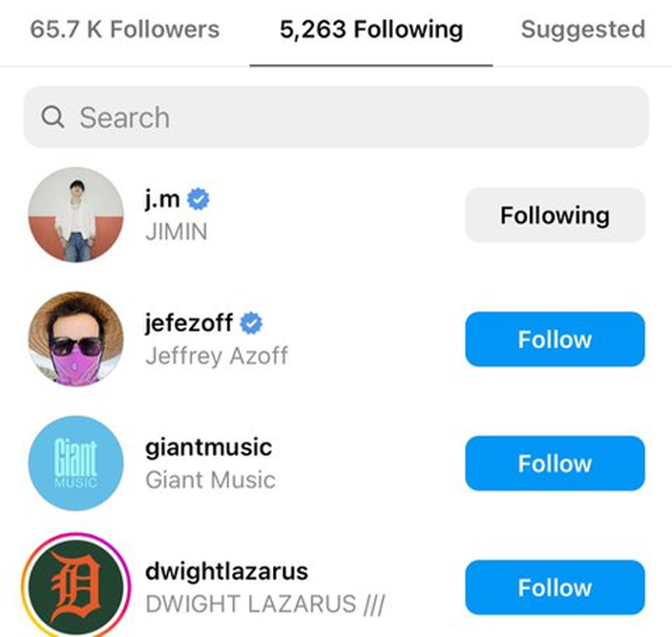Open j.m profile picture
672x637 pixels.
pos(76,215)
